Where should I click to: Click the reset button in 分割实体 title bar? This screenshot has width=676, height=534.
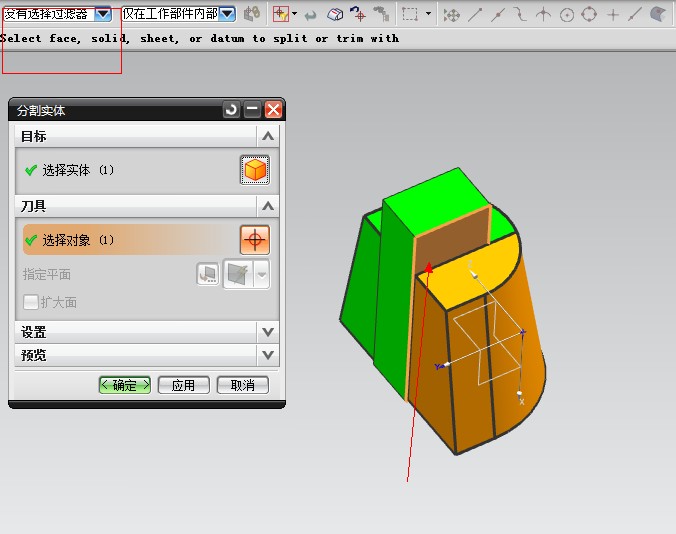(232, 109)
